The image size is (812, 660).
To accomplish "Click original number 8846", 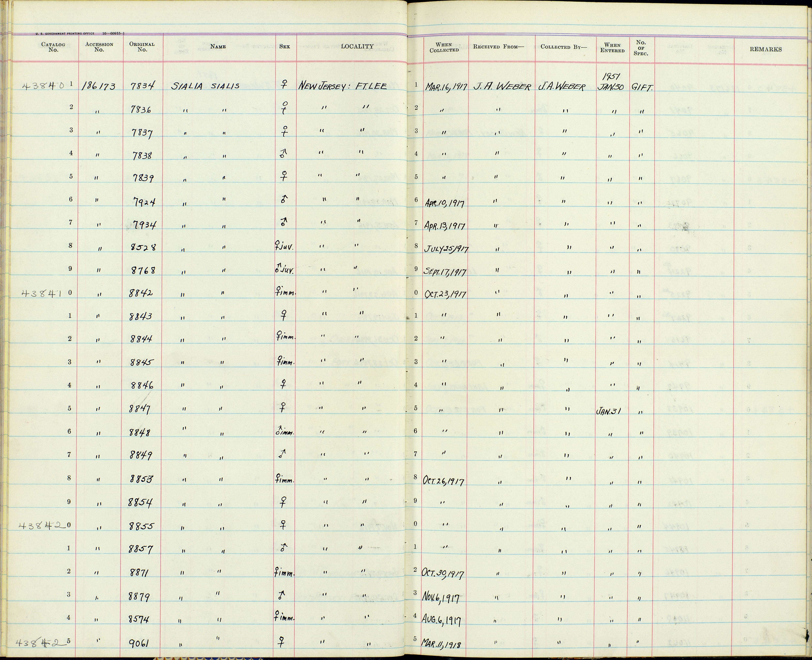I will pyautogui.click(x=142, y=386).
